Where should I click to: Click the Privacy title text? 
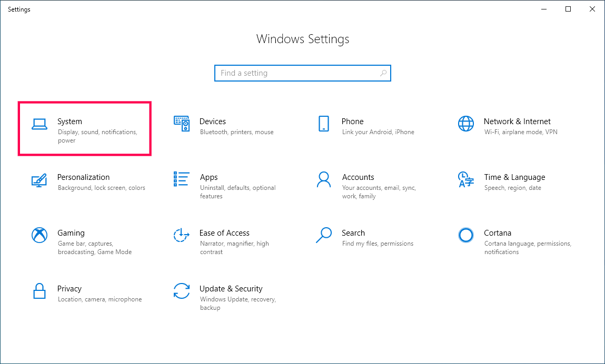tap(70, 289)
